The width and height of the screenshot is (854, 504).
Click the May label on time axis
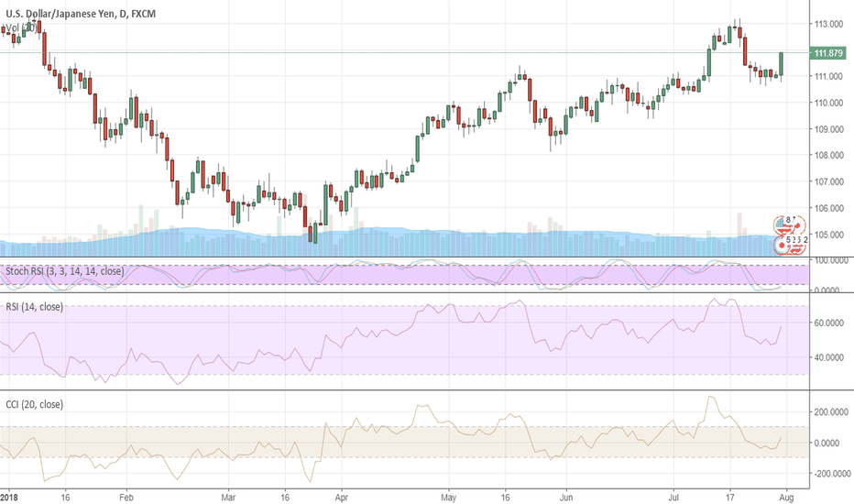449,498
